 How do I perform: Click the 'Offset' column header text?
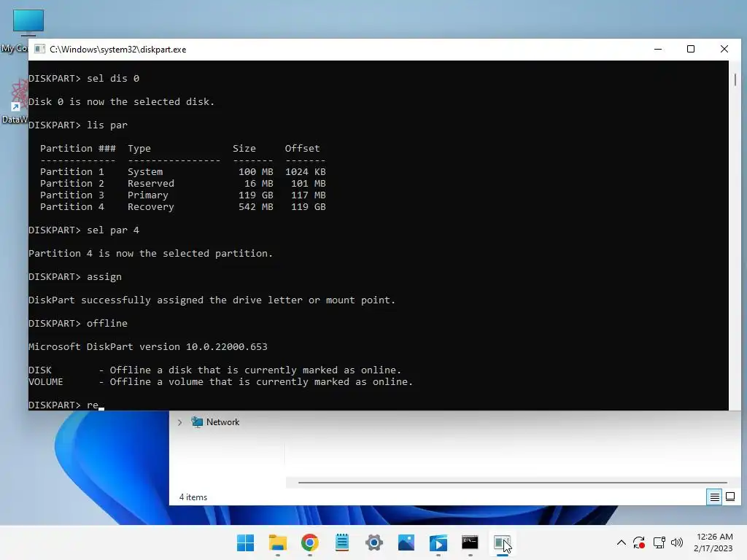click(302, 149)
